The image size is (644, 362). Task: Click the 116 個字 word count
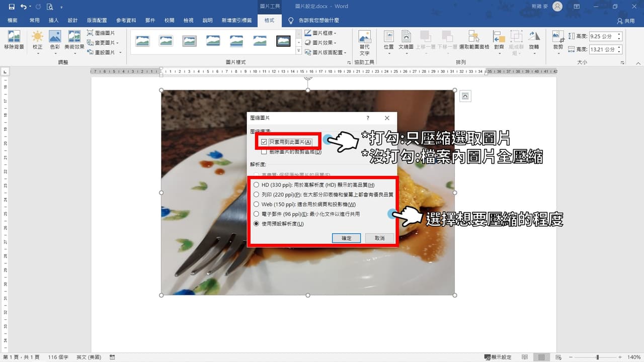click(x=58, y=357)
